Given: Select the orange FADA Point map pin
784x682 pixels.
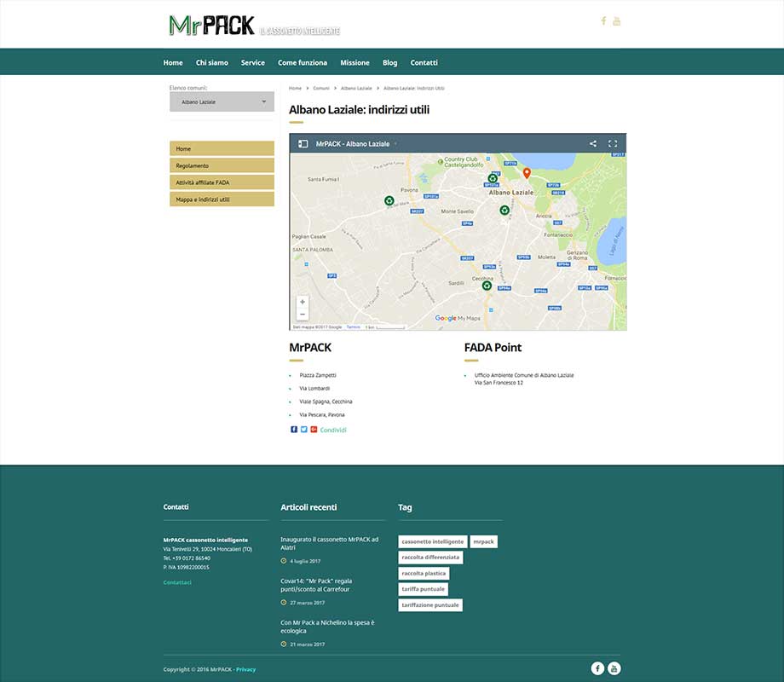Looking at the screenshot, I should pyautogui.click(x=527, y=173).
